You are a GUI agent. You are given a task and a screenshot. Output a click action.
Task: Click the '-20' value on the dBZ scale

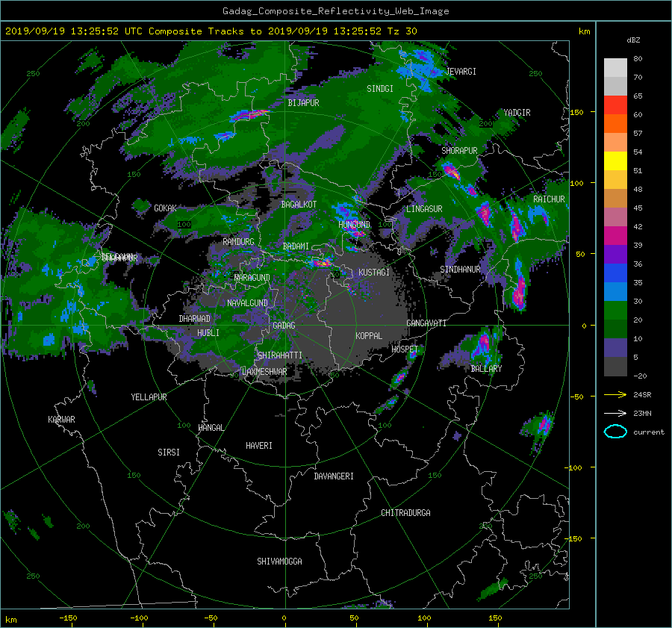[x=640, y=376]
